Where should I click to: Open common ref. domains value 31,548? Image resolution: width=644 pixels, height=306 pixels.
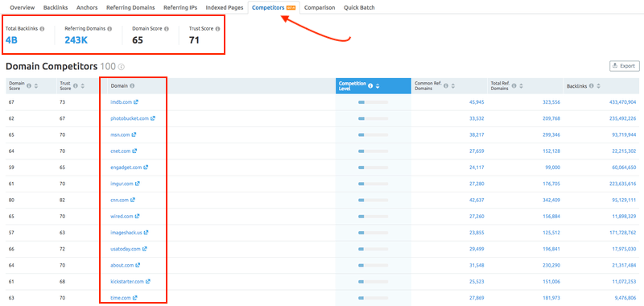click(x=477, y=266)
